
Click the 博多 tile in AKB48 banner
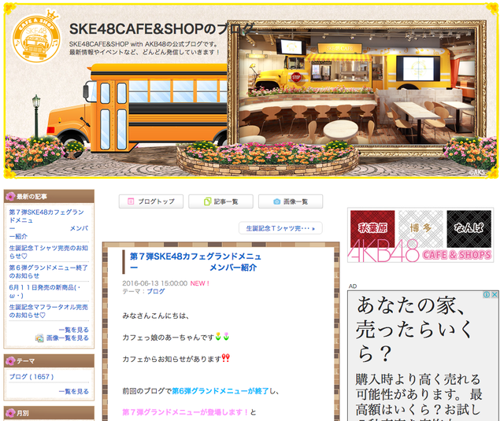tap(421, 228)
